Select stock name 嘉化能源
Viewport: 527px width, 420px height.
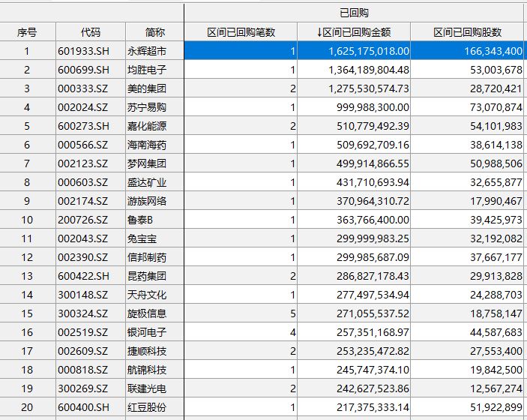(x=147, y=126)
